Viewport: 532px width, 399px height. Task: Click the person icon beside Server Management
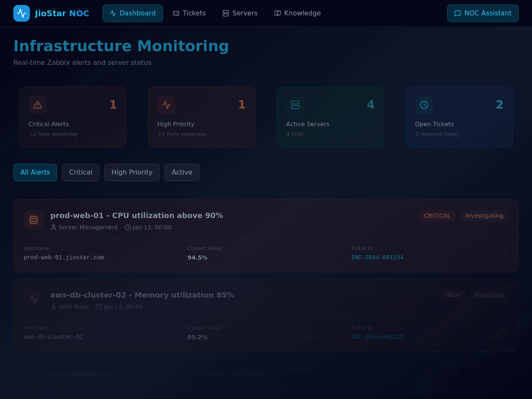click(54, 227)
